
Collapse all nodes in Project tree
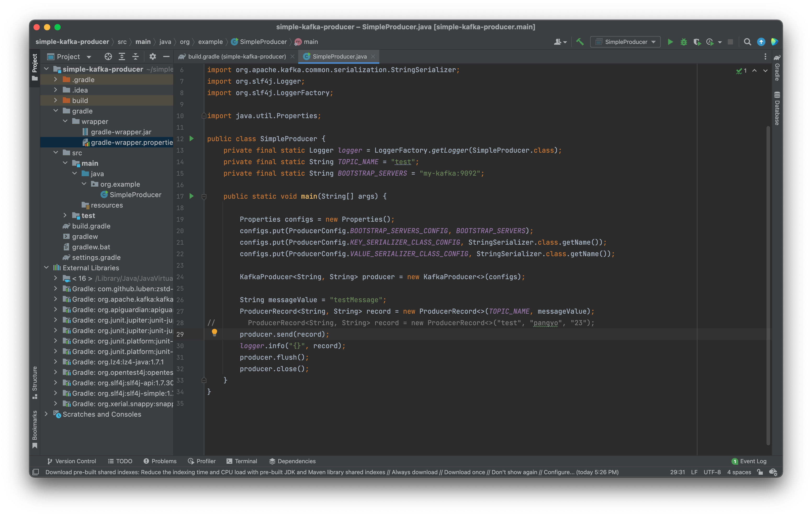[135, 56]
